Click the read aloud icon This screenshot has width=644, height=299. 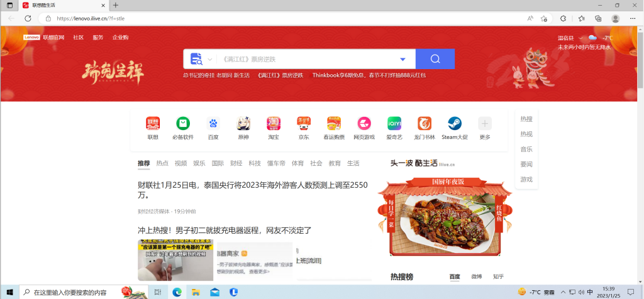[x=530, y=18]
